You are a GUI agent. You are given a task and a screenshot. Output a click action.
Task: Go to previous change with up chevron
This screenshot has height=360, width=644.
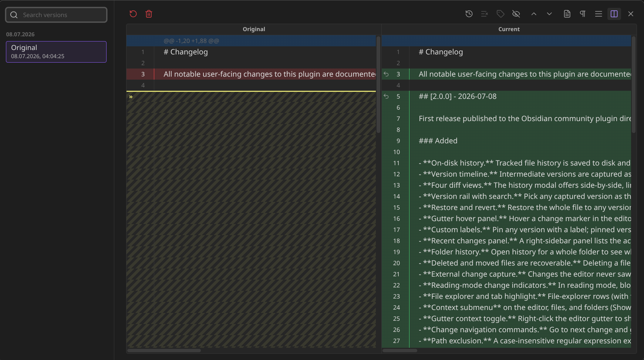534,14
